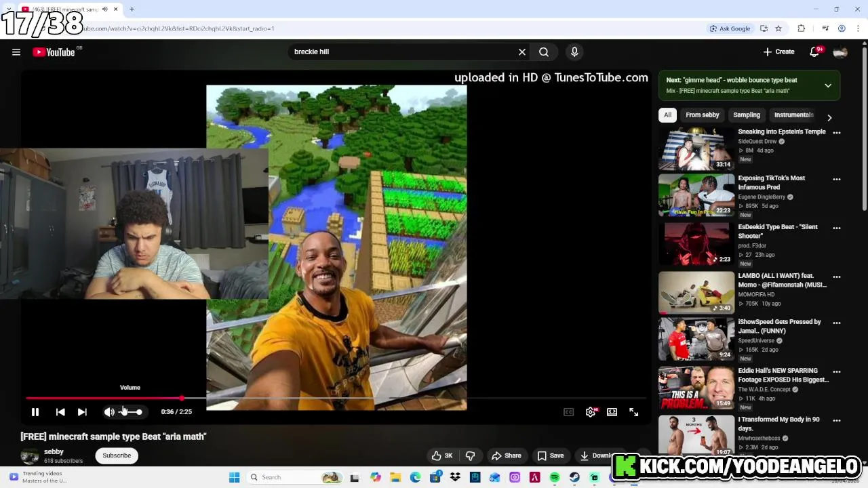
Task: Open 'iShowSpeed Gets Pressed by Jamal' title
Action: pos(779,326)
